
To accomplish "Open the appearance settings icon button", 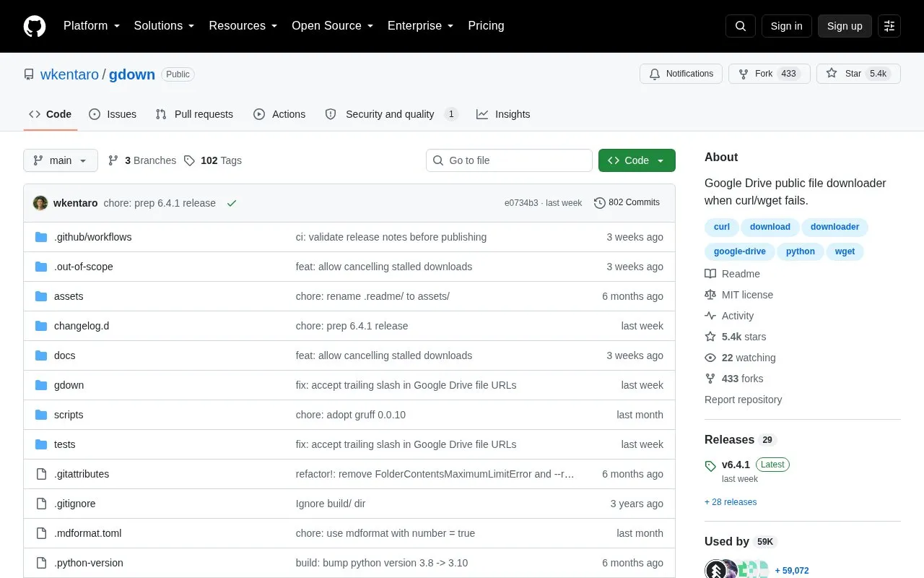I will pyautogui.click(x=889, y=26).
